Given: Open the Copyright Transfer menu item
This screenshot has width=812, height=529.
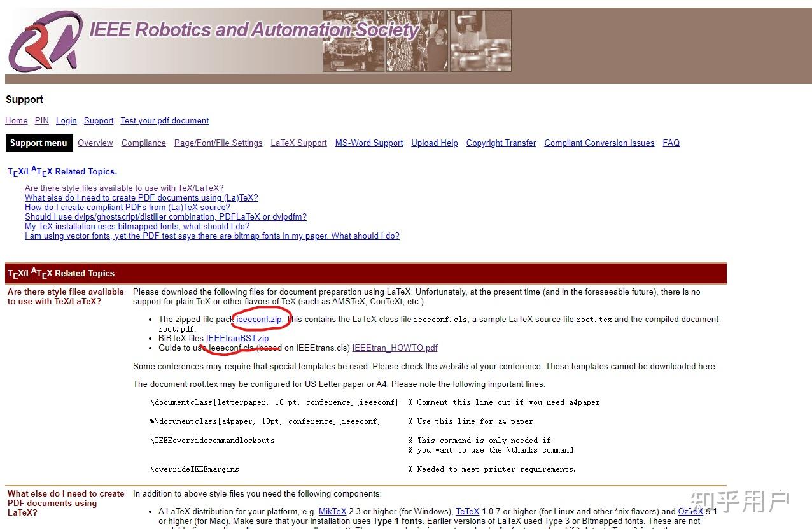Looking at the screenshot, I should click(501, 143).
